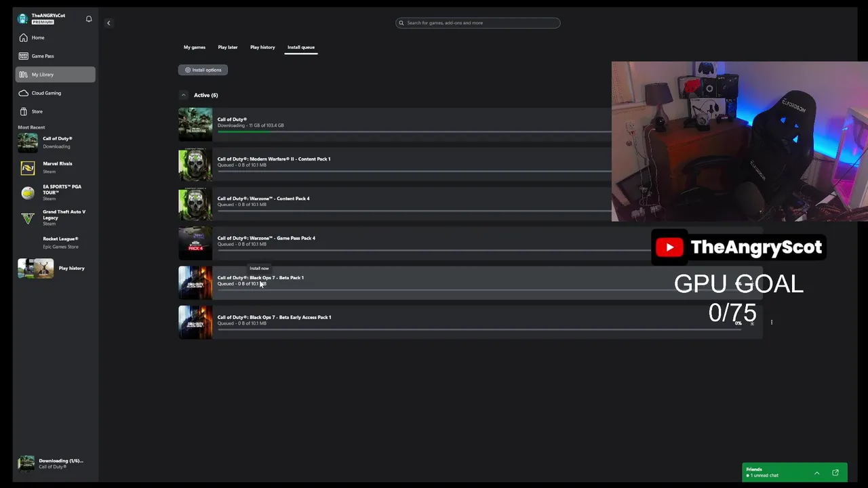Click the My Library books icon
This screenshot has width=868, height=488.
click(24, 75)
